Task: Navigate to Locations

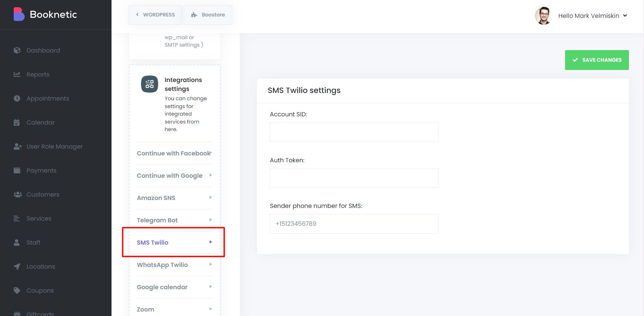Action: 41,267
